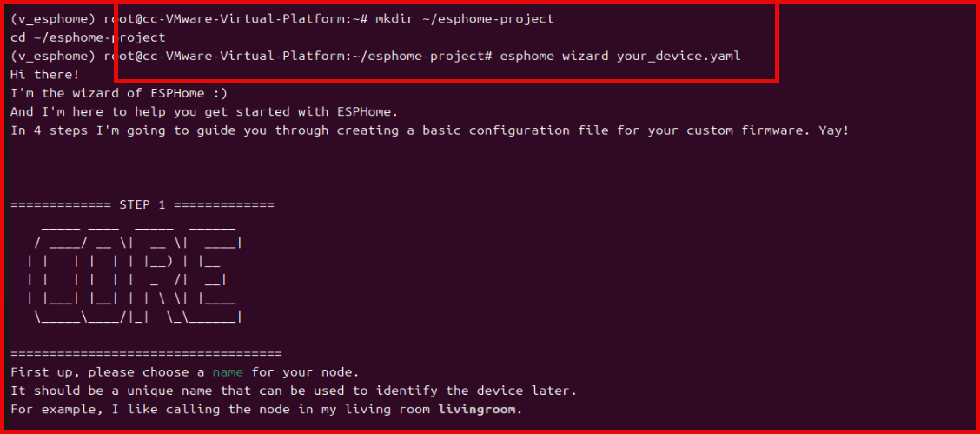Click the long equals-sign separator line
Viewport: 980px width, 434px height.
(146, 353)
